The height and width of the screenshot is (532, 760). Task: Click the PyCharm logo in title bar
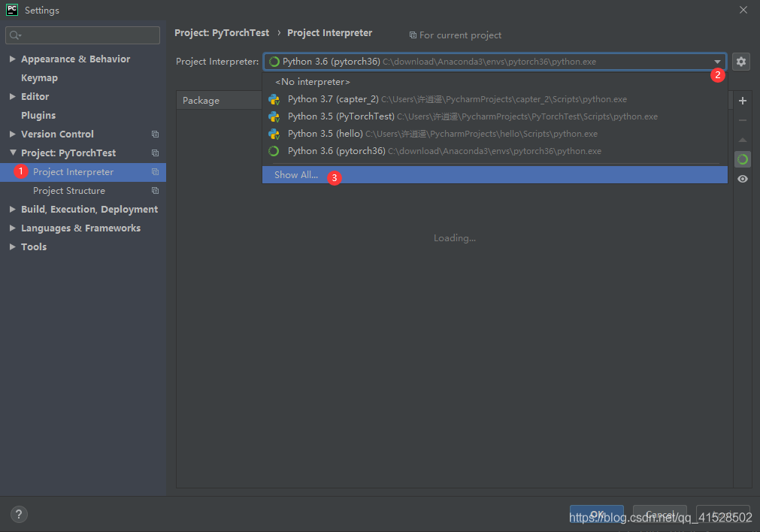(12, 10)
